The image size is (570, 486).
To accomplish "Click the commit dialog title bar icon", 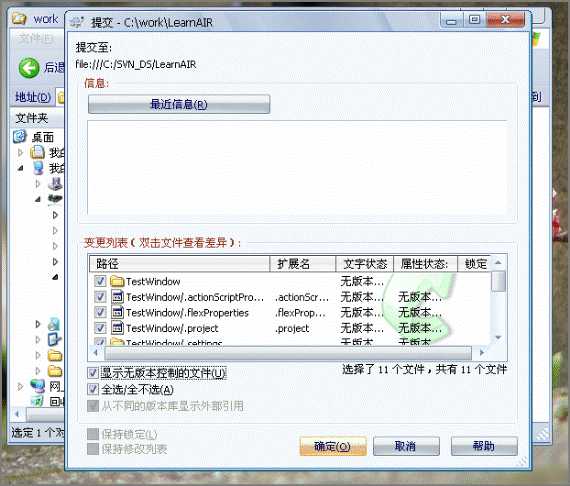I will [77, 22].
